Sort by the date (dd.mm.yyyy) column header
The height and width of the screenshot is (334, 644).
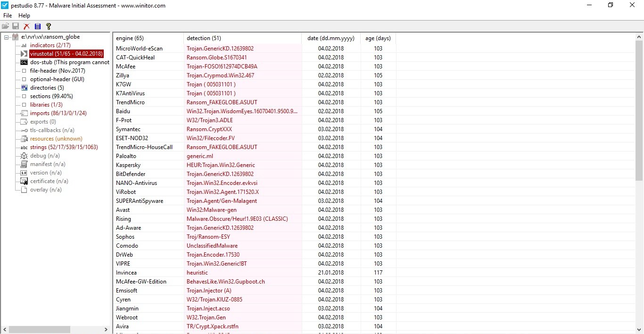[331, 38]
